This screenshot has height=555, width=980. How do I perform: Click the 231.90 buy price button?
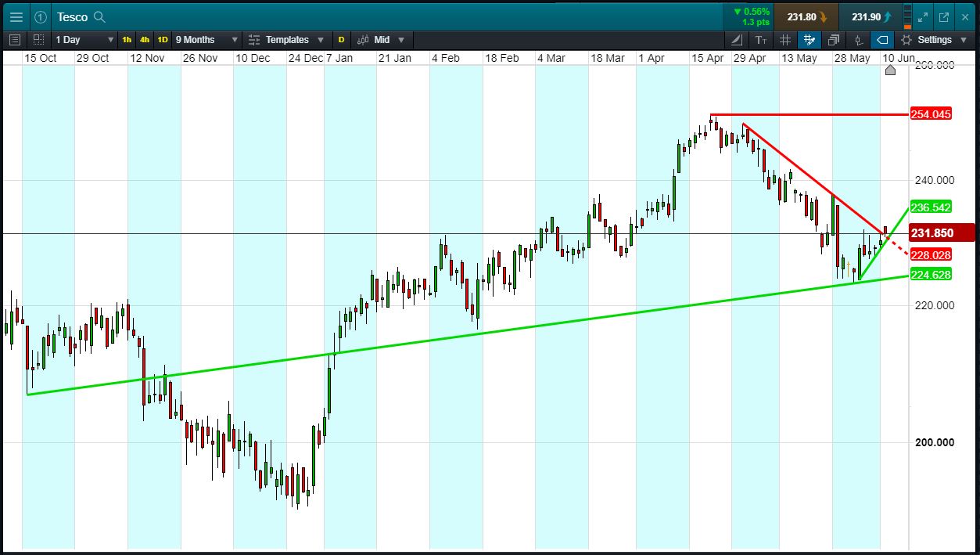point(871,16)
